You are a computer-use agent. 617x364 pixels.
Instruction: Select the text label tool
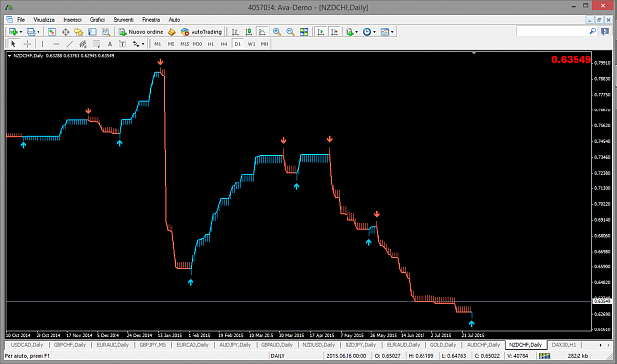pos(122,44)
